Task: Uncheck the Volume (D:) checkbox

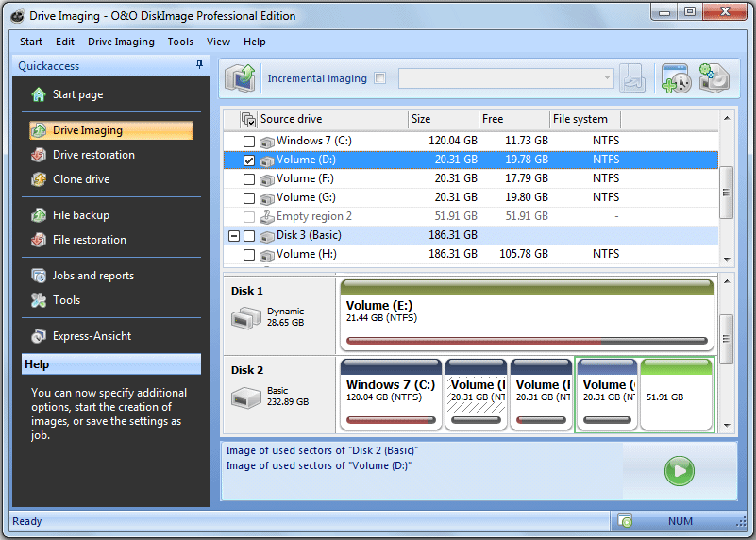Action: point(249,160)
